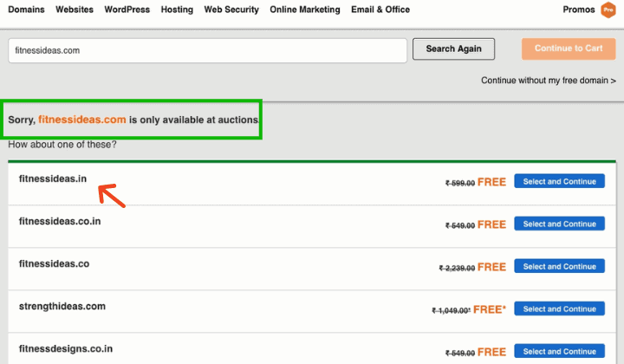Select Web Security in the navigation bar

(232, 10)
